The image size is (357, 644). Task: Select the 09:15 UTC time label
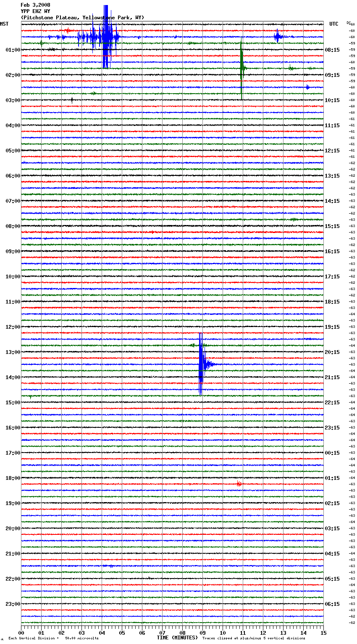(x=332, y=75)
